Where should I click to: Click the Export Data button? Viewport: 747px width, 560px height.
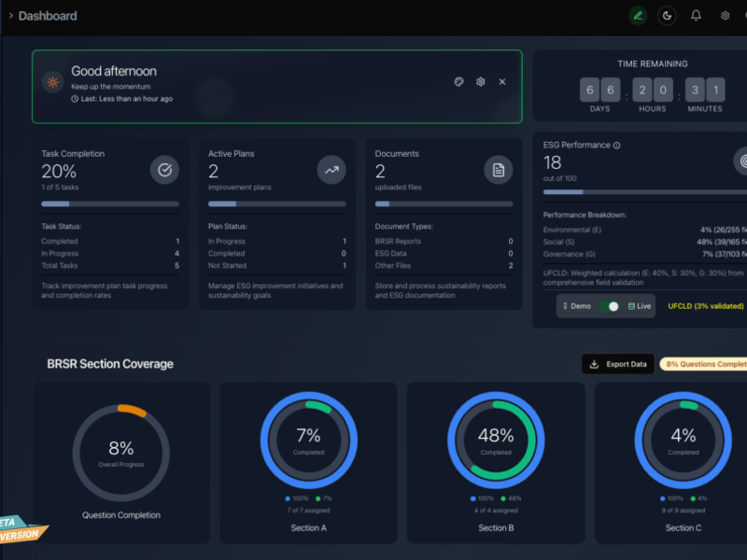click(x=617, y=364)
